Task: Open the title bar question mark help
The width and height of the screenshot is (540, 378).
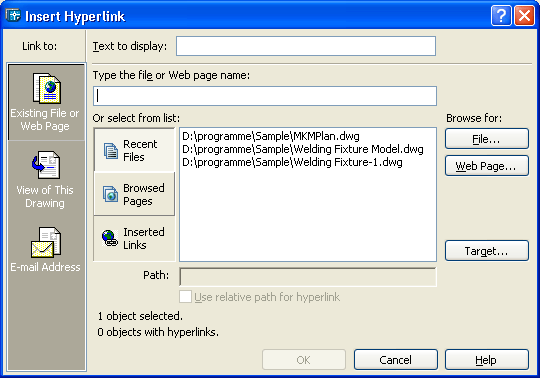Action: point(501,15)
